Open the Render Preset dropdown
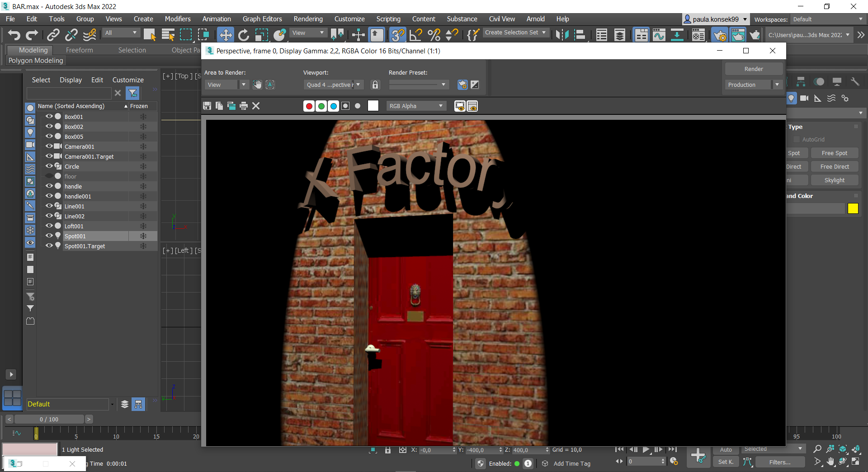Viewport: 868px width, 472px height. click(x=419, y=85)
